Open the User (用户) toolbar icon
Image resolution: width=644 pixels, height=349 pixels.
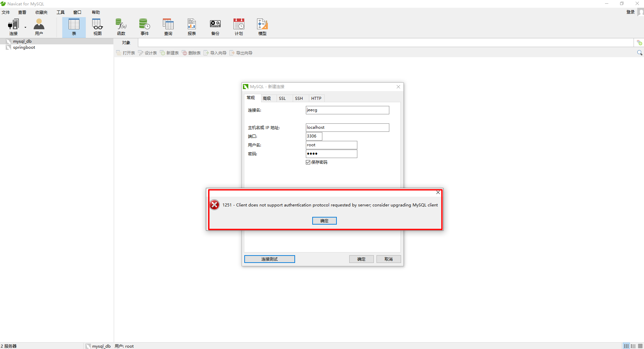click(39, 27)
